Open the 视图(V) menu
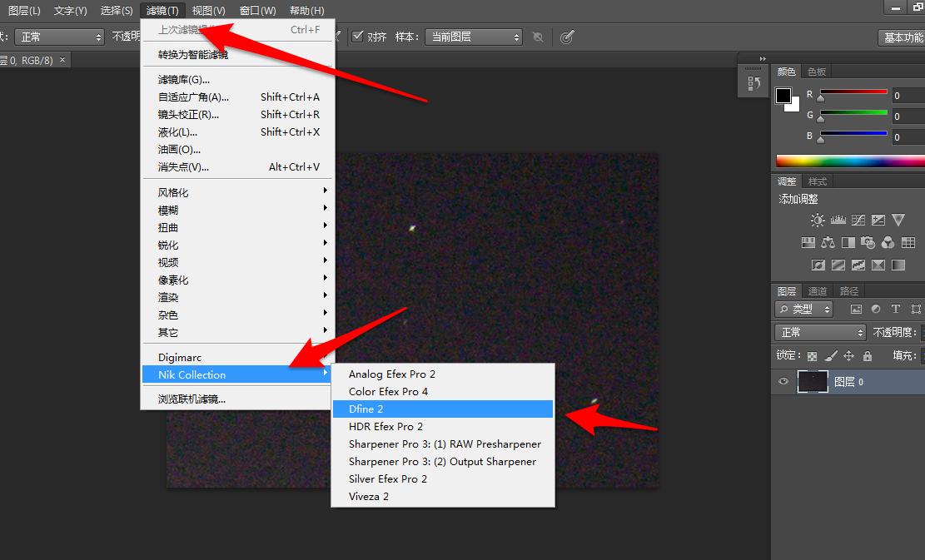 point(208,11)
